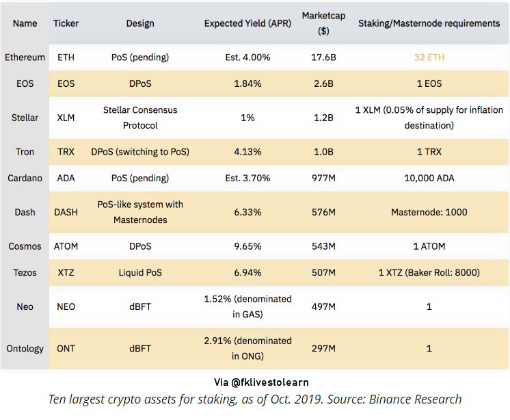Click the Expected Yield (APR) header
Screen dimensions: 510x420
pos(247,23)
